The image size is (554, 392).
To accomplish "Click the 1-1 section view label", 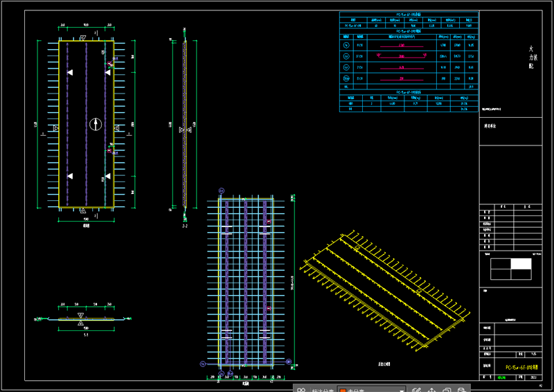I will pyautogui.click(x=86, y=335).
